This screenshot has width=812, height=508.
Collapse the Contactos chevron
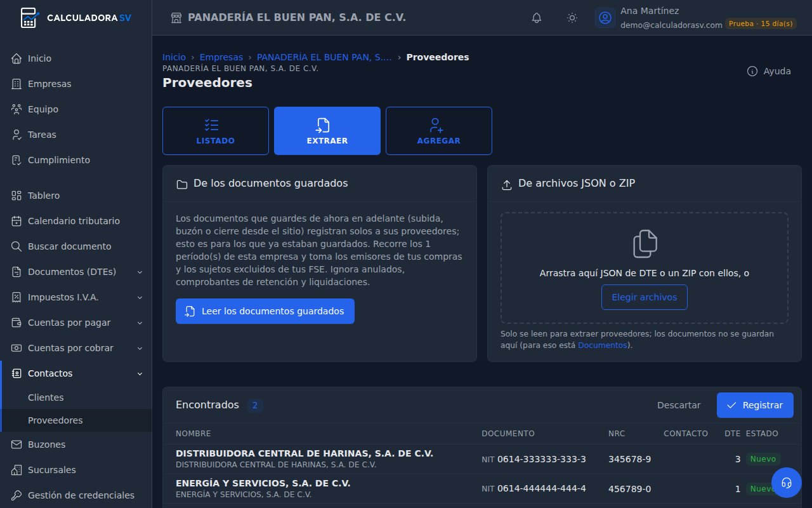point(140,373)
